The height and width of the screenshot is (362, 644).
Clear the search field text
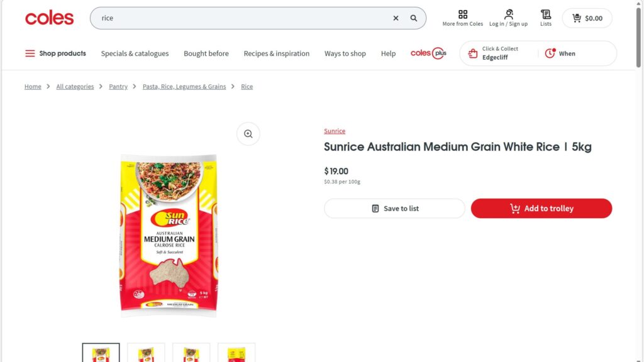(x=396, y=18)
